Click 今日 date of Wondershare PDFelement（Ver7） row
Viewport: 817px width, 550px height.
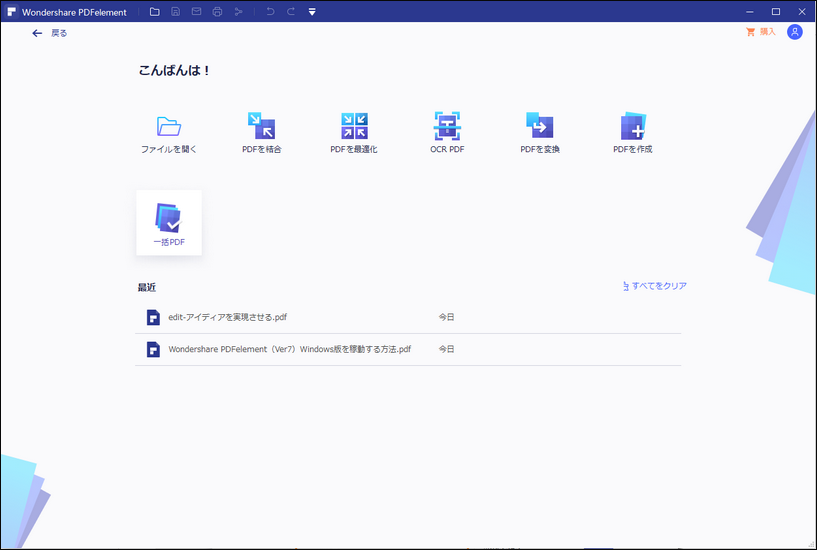tap(447, 349)
